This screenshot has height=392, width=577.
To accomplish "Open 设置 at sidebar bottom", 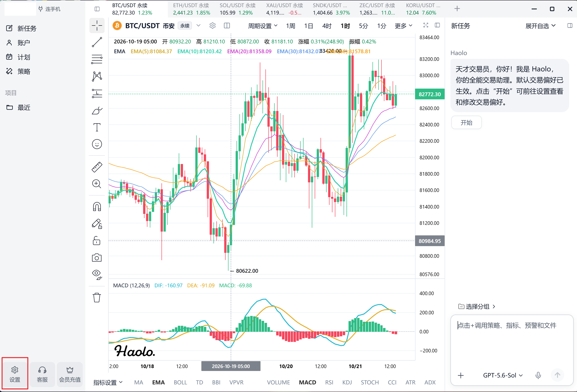I will click(x=15, y=374).
